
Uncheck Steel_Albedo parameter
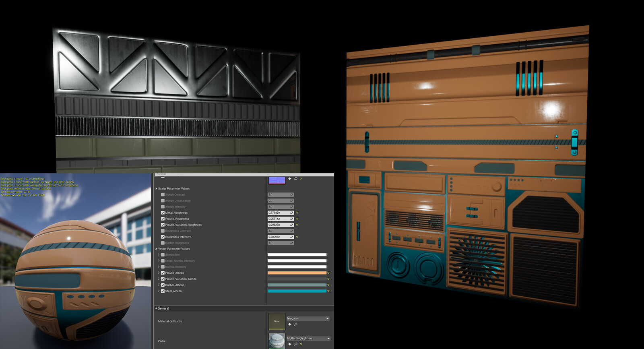(x=163, y=291)
